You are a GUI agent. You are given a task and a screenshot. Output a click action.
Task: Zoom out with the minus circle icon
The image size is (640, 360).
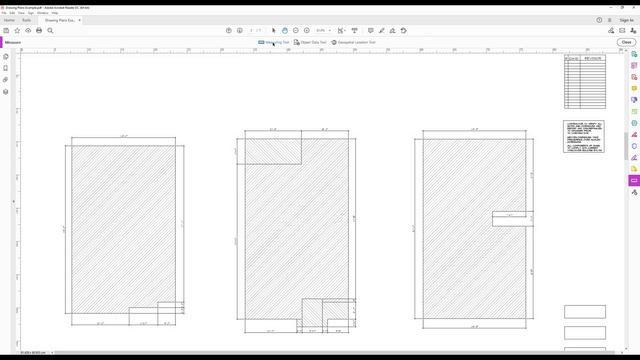tap(296, 31)
